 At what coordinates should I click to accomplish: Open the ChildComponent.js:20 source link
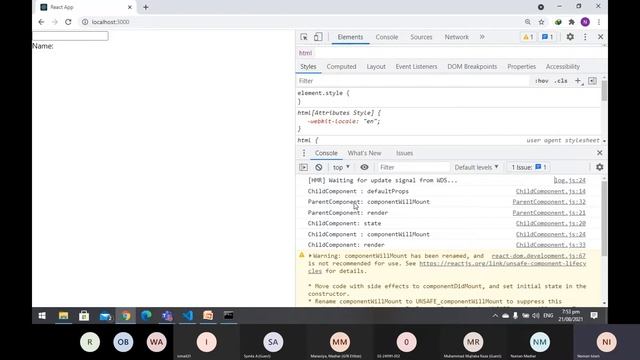tap(551, 224)
